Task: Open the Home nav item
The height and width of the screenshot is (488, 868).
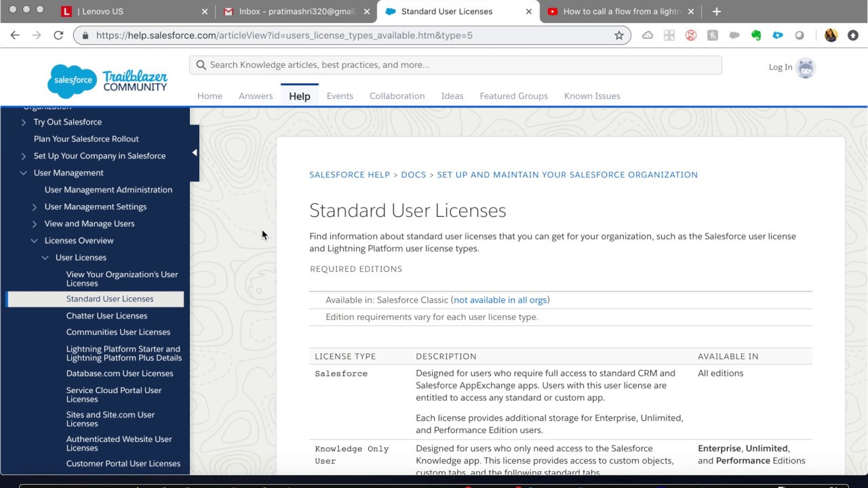Action: [x=210, y=96]
